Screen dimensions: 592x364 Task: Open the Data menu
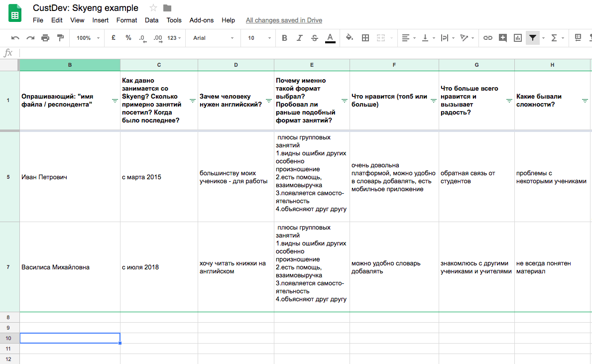tap(151, 20)
